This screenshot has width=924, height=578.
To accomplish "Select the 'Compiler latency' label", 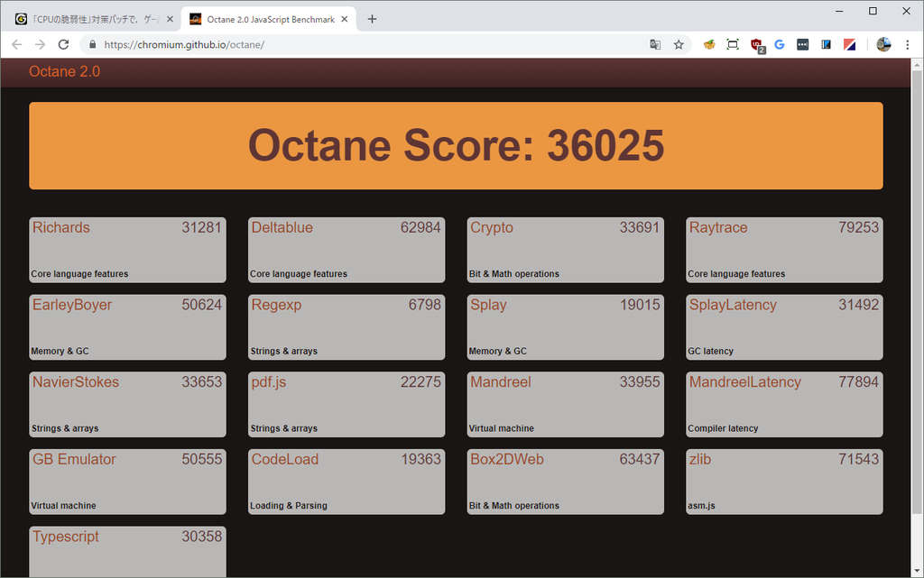I will pos(723,428).
